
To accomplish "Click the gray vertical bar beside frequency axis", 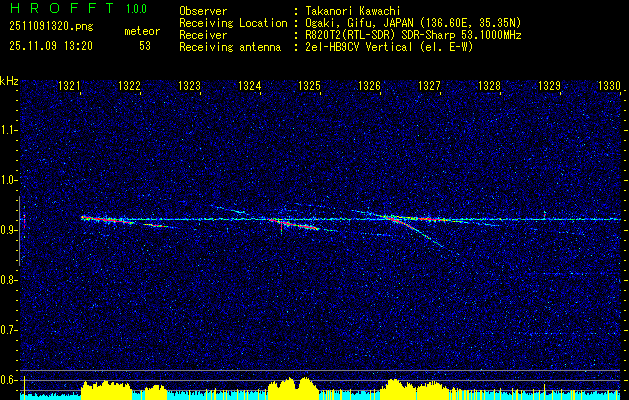I will click(19, 231).
